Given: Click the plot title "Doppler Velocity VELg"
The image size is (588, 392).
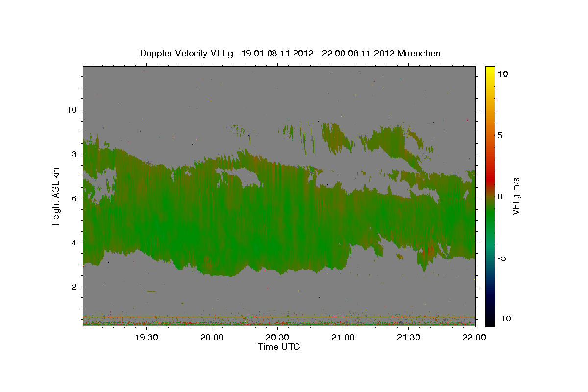Looking at the screenshot, I should (x=186, y=53).
